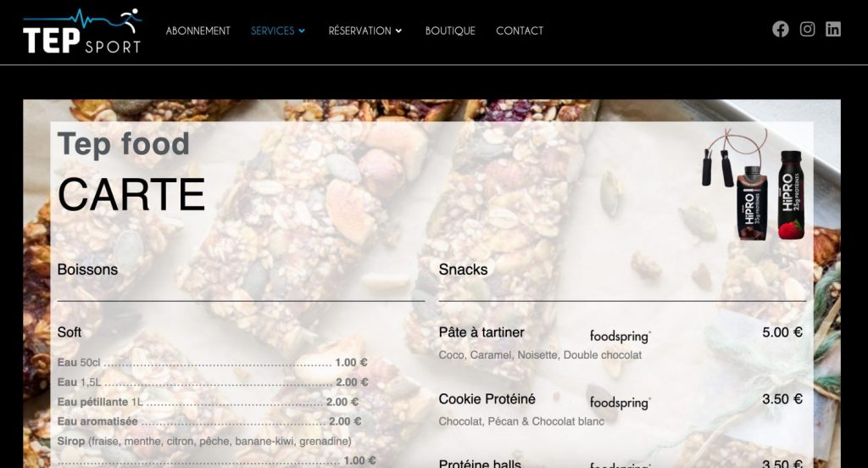Click the foodspring logo beside Cookie Protéiné
The image size is (868, 468).
(620, 403)
